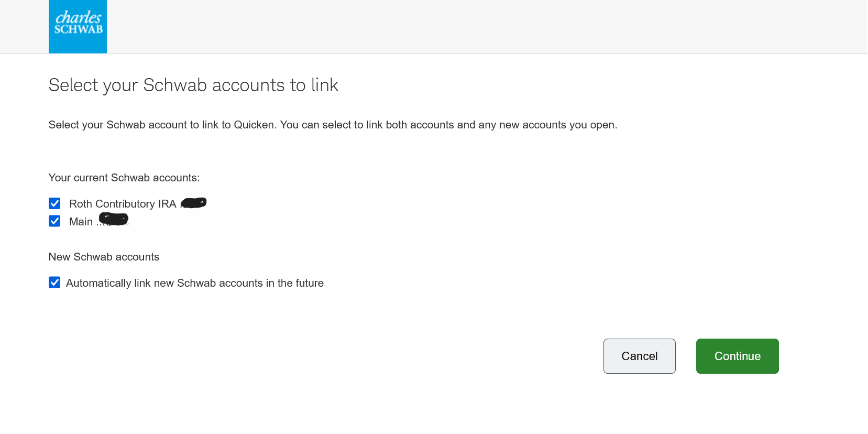
Task: Click the 'Select your Schwab accounts to link' heading
Action: pyautogui.click(x=193, y=85)
